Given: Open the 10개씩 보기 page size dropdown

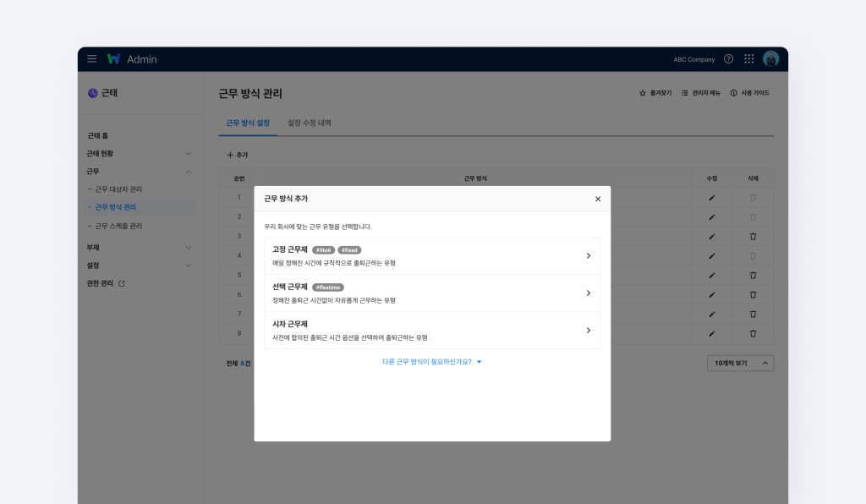Looking at the screenshot, I should [x=740, y=362].
